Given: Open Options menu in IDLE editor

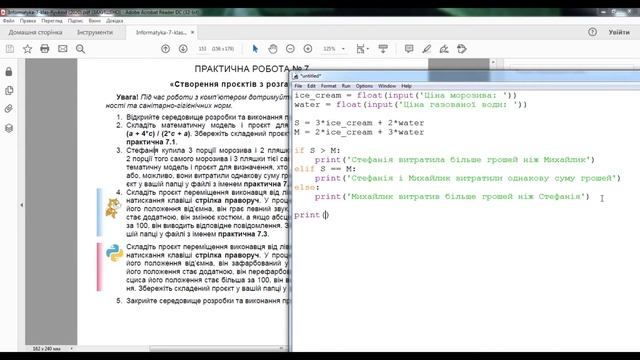Looking at the screenshot, I should click(364, 86).
